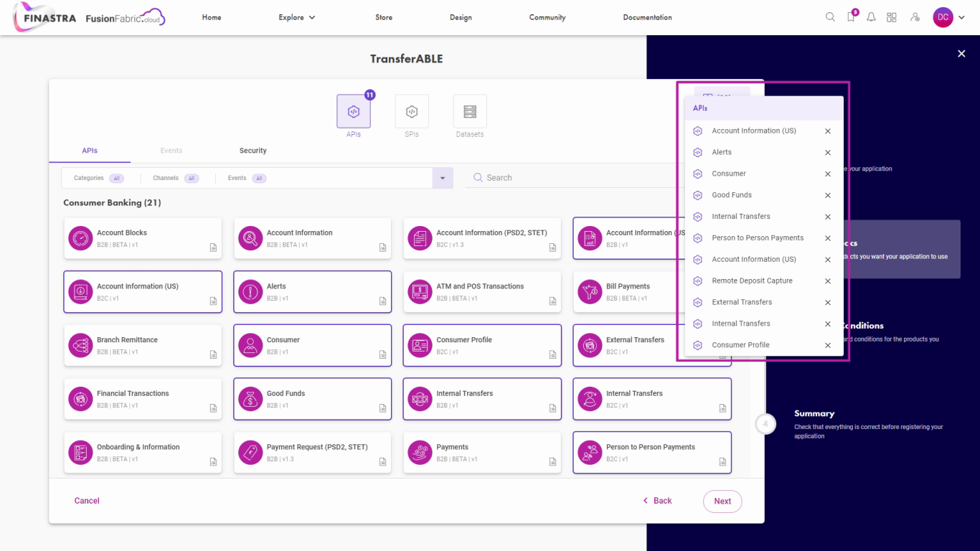Jump to step 4 Summary circle
The width and height of the screenshot is (980, 551).
[765, 424]
